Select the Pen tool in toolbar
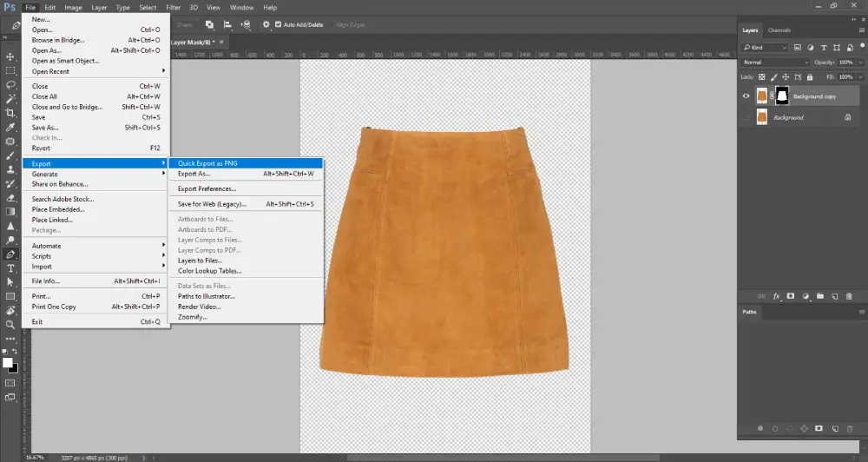The height and width of the screenshot is (462, 868). (x=10, y=254)
